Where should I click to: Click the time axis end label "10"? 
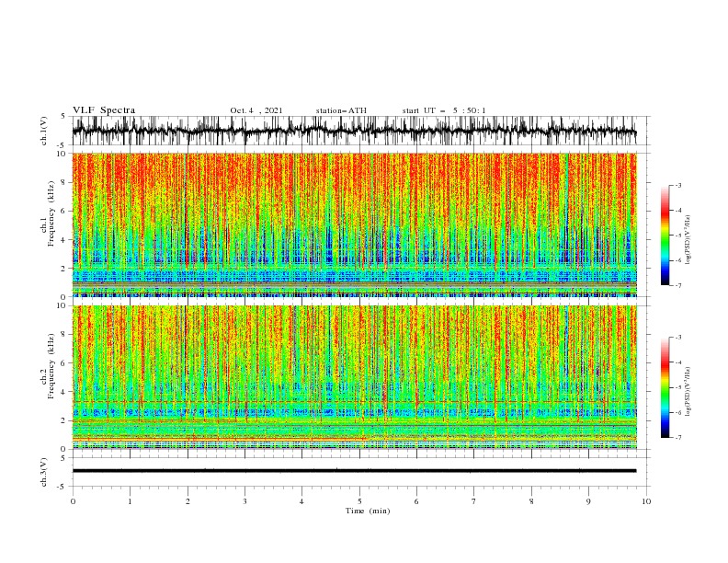pyautogui.click(x=646, y=501)
